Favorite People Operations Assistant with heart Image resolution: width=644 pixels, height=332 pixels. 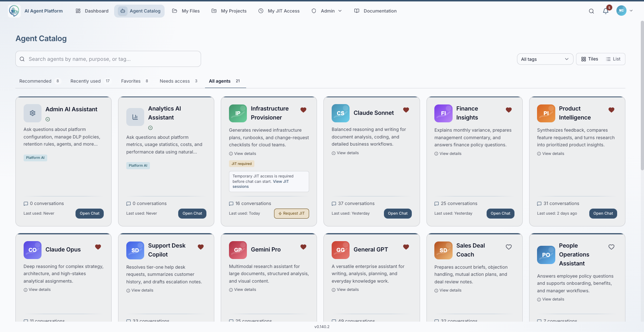(611, 247)
